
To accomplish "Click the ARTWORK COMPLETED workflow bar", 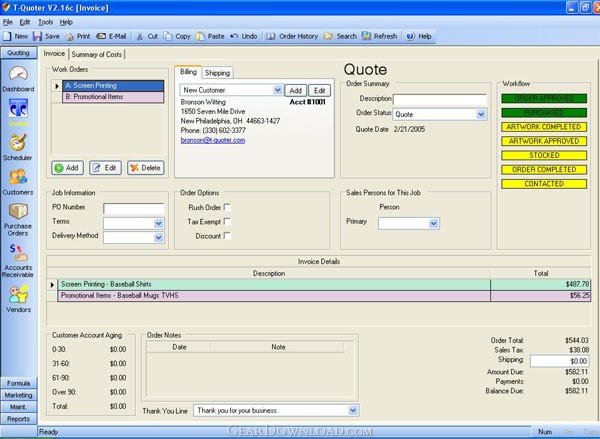I will [x=544, y=127].
